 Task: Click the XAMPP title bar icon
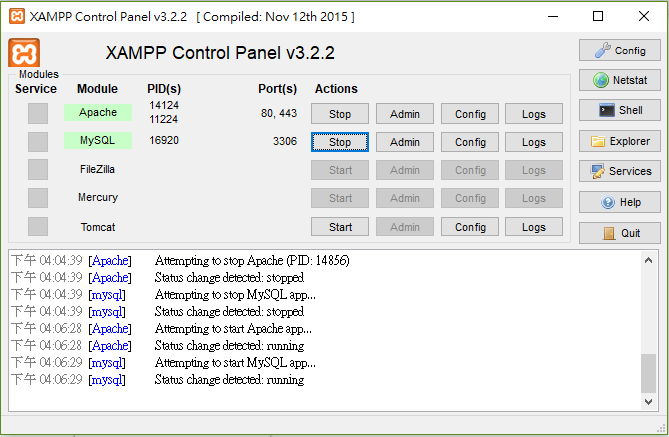point(17,17)
